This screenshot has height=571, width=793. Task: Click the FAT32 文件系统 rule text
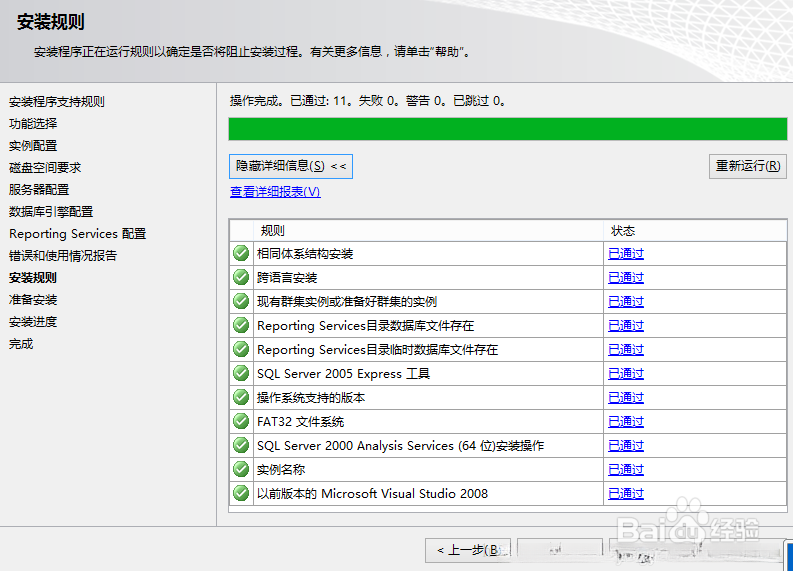(x=300, y=421)
